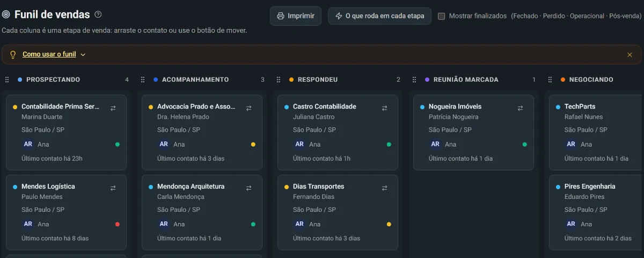
Task: Click the green status dot on Nogueira Imóveis card
Action: pos(525,144)
